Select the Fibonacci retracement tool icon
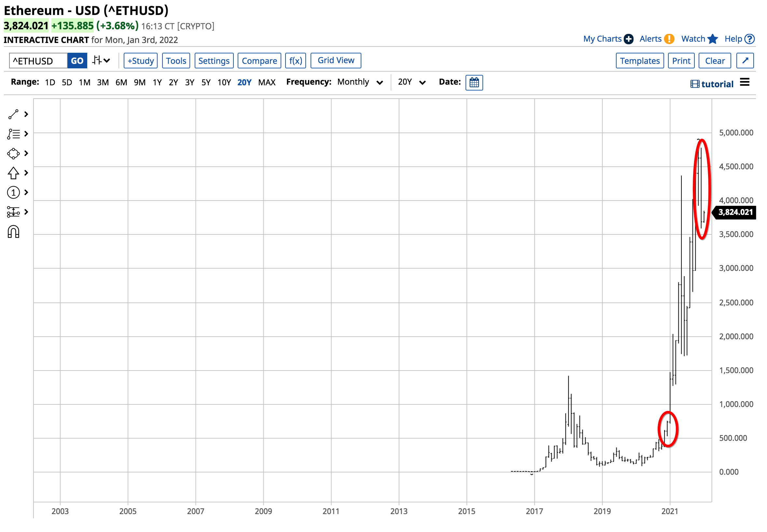This screenshot has height=532, width=767. [x=13, y=134]
